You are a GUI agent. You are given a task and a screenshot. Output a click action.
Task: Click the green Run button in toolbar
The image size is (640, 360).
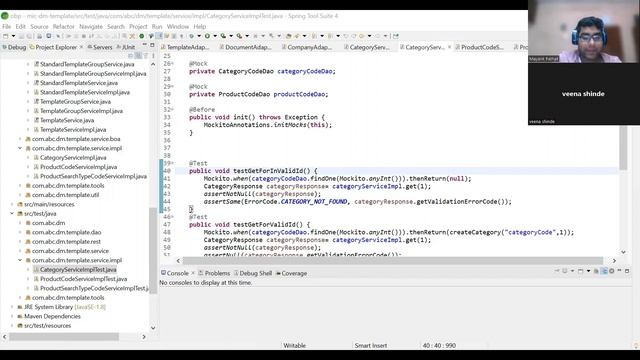207,36
